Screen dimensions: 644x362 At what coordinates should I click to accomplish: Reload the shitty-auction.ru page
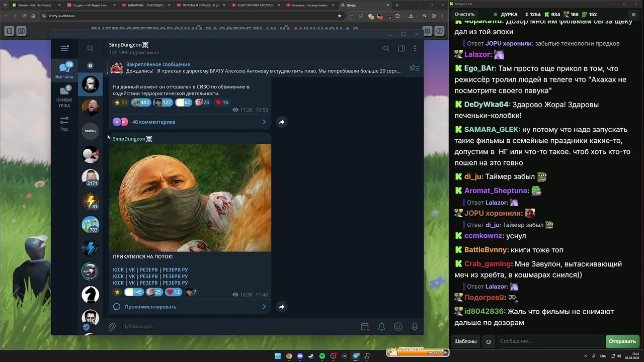tap(23, 16)
